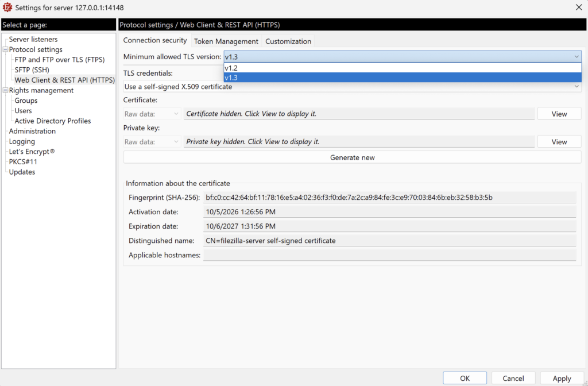Choose v1.3 from the TLS version list
Viewport: 588px width, 386px height.
point(403,78)
